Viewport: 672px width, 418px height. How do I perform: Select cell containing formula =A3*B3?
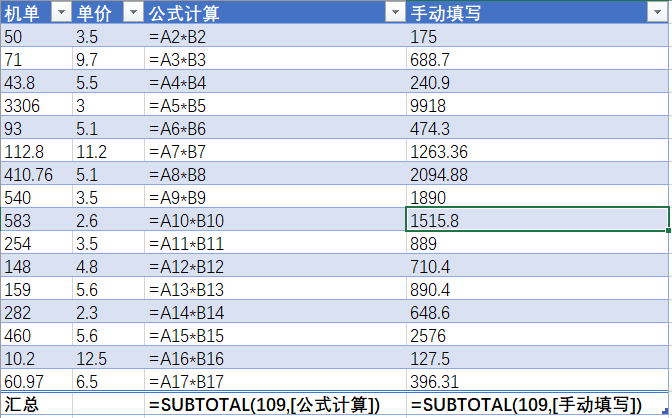coord(276,59)
